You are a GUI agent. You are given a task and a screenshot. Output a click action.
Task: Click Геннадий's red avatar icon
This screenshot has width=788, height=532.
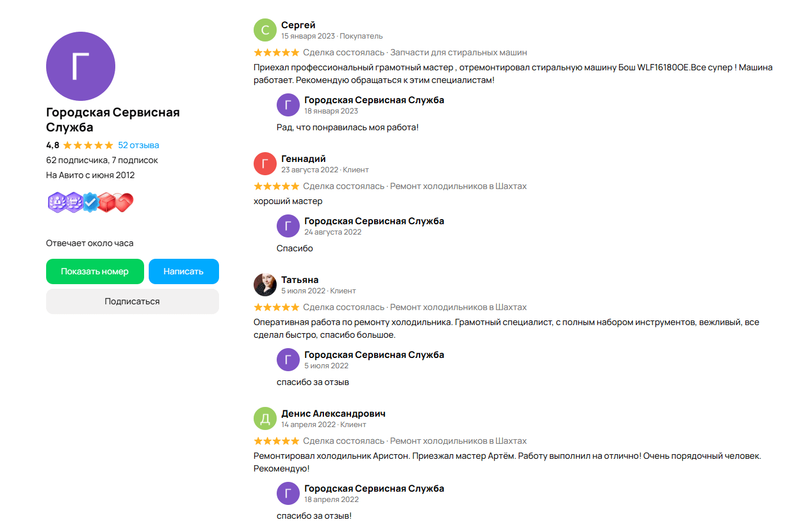[265, 164]
